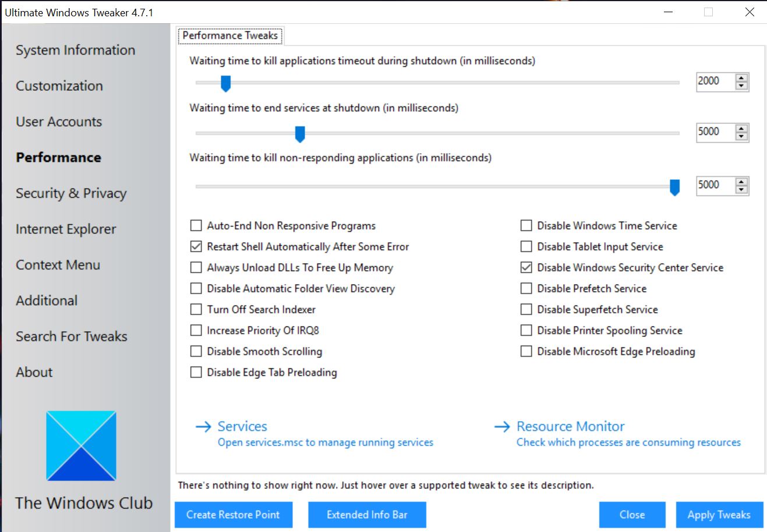Image resolution: width=767 pixels, height=532 pixels.
Task: Click the Windows Club logo icon
Action: (x=82, y=446)
